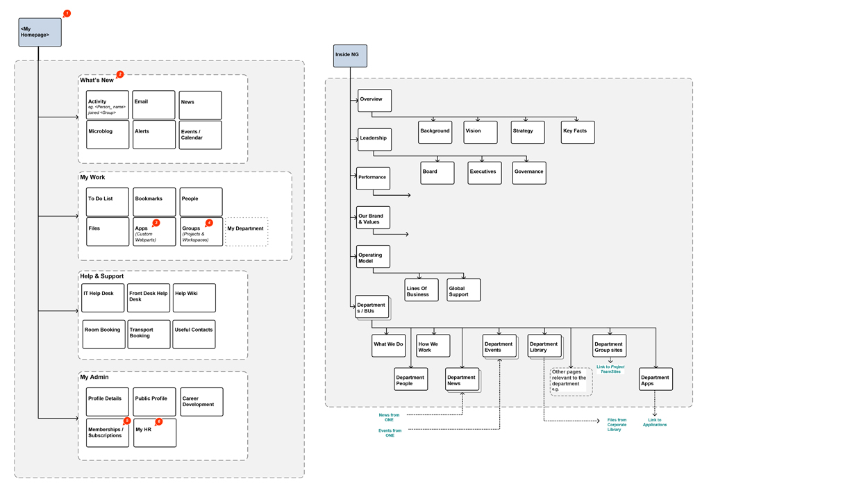Click the red badge on My HR
Image resolution: width=868 pixels, height=488 pixels.
(158, 421)
